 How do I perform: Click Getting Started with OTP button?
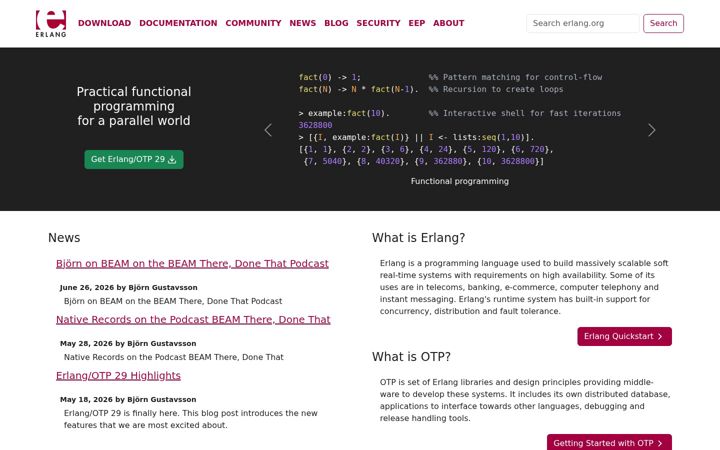click(x=609, y=442)
